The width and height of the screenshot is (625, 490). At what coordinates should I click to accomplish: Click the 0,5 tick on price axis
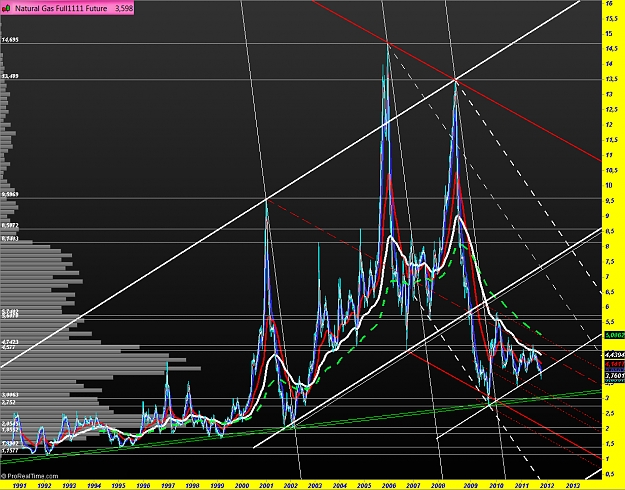point(609,474)
